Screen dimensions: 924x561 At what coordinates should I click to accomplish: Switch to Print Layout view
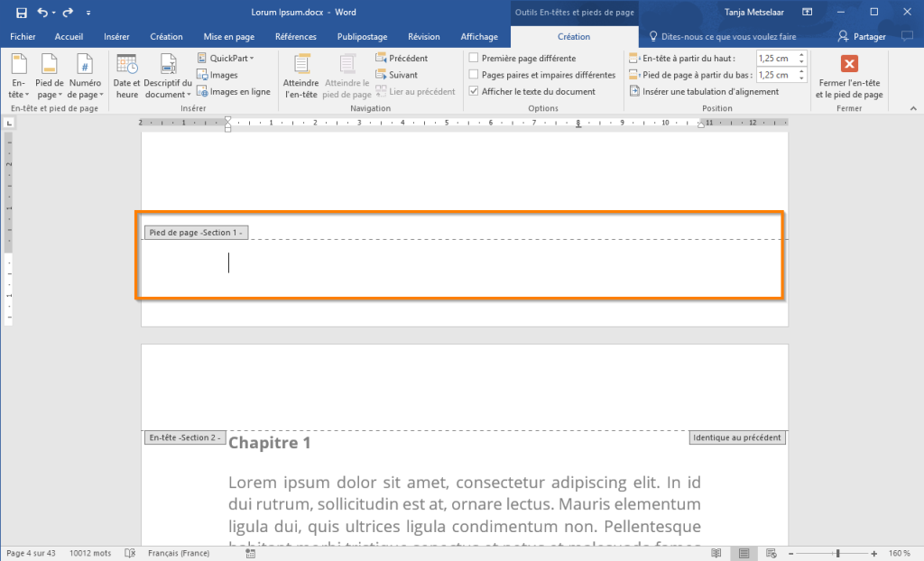(x=744, y=554)
